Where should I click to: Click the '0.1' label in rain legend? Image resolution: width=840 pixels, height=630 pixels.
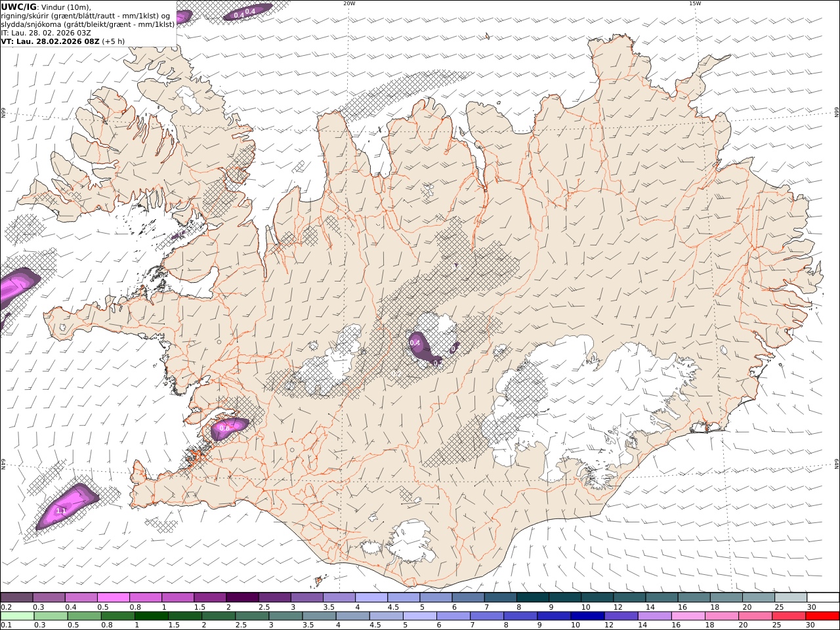tap(6, 625)
